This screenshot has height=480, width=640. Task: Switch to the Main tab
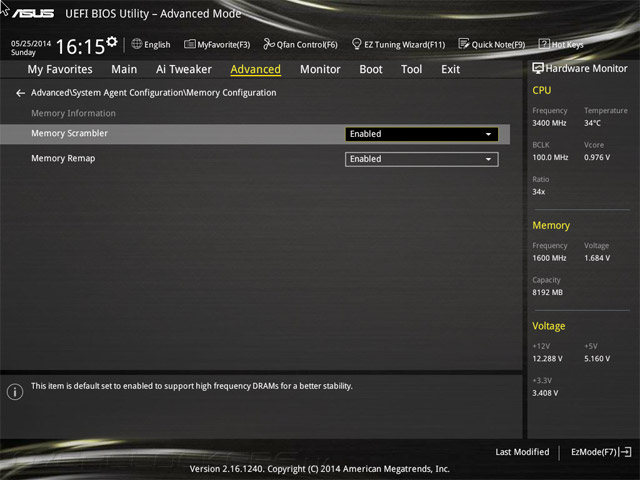(x=124, y=69)
